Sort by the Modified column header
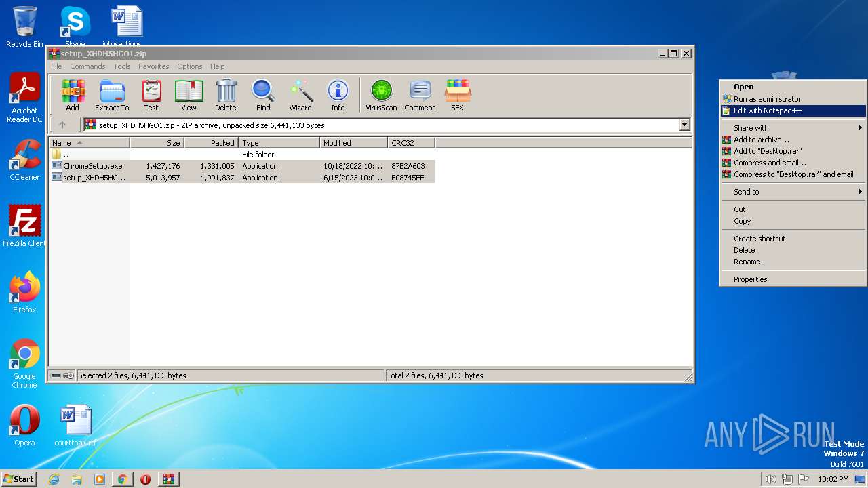Image resolution: width=868 pixels, height=488 pixels. click(353, 143)
